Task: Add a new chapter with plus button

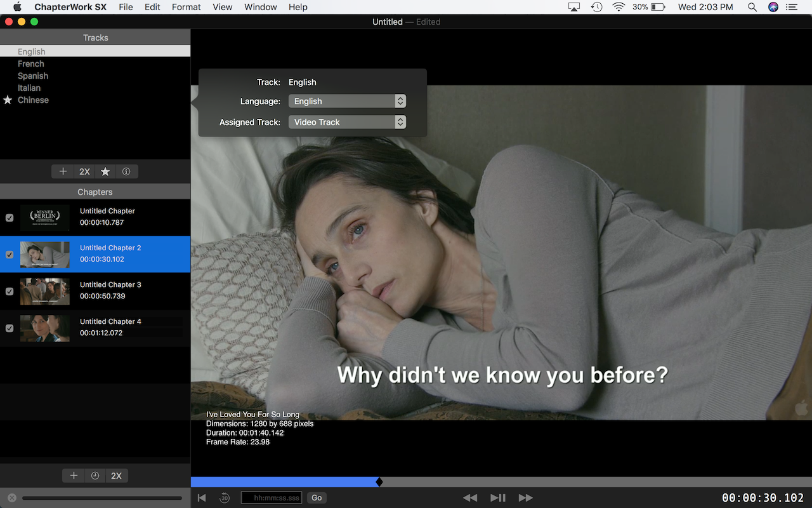Action: 74,476
